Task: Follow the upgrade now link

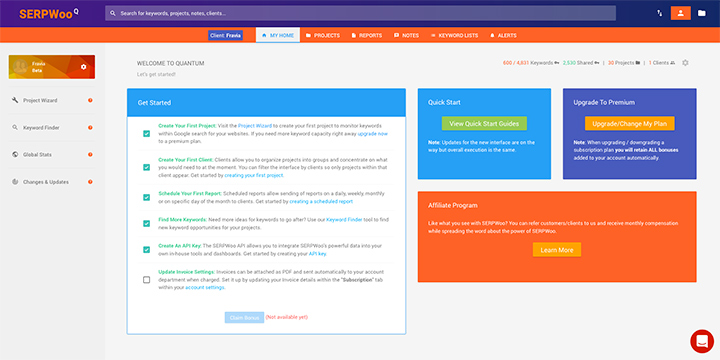Action: point(372,134)
